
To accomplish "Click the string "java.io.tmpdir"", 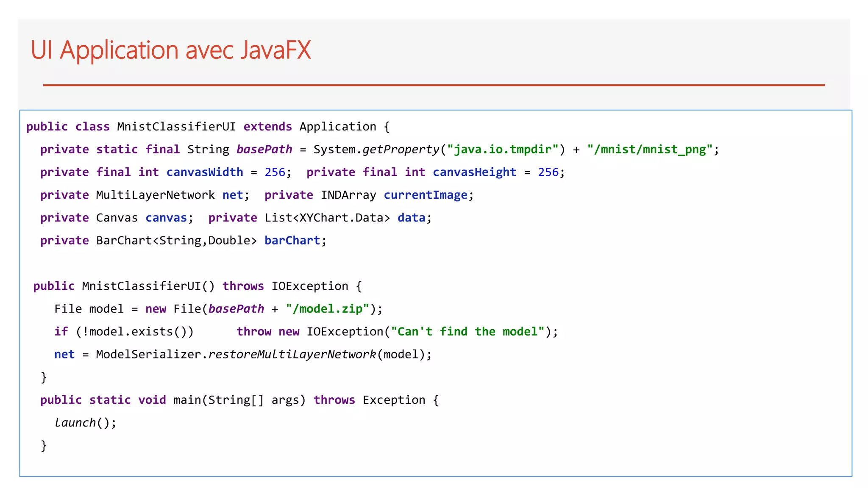I will [x=503, y=150].
